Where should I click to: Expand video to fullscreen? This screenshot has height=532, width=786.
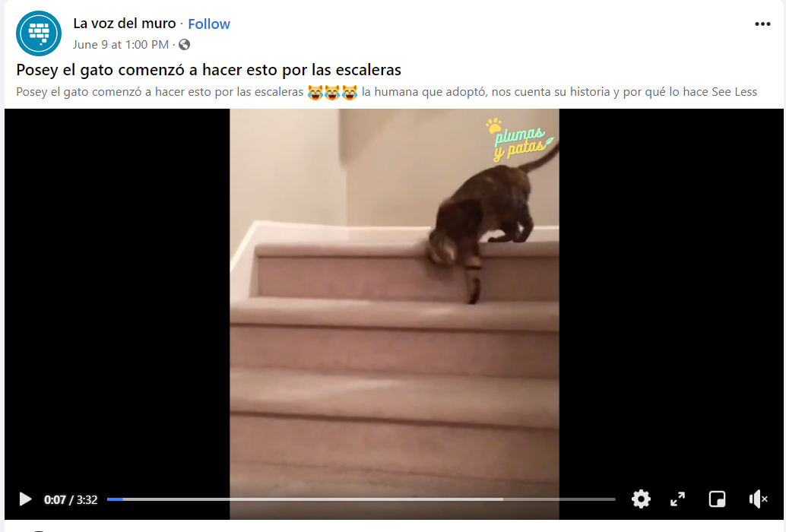[x=678, y=499]
